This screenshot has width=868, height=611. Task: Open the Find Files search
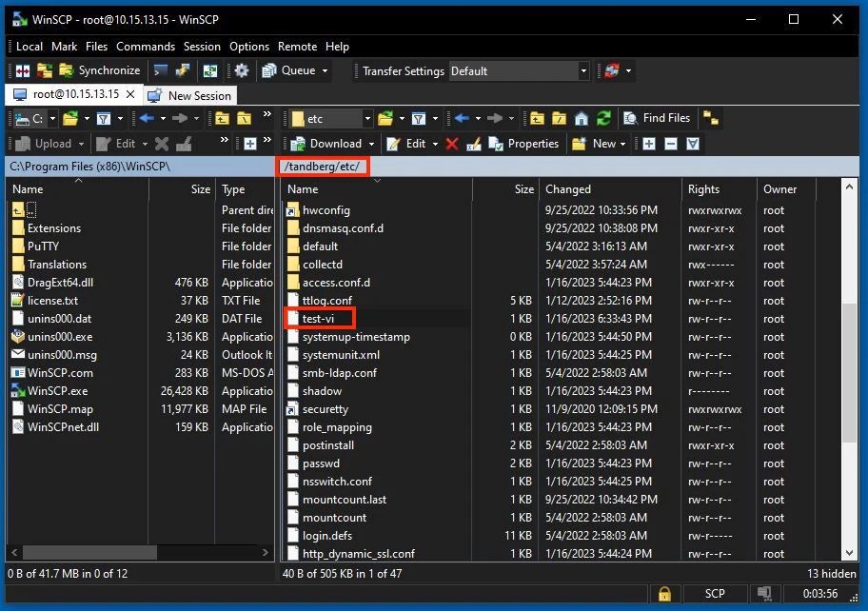click(657, 118)
